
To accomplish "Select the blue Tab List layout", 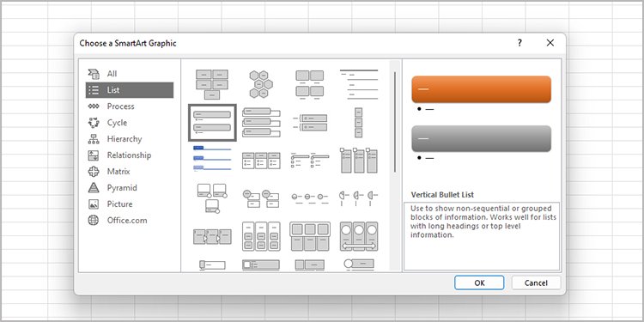I will [x=212, y=159].
